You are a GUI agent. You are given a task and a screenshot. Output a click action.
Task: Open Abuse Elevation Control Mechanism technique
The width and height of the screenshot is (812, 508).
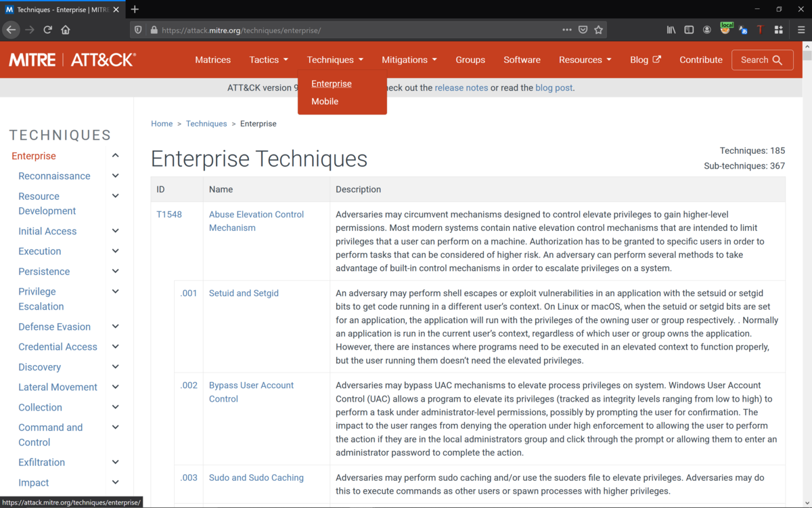coord(256,221)
